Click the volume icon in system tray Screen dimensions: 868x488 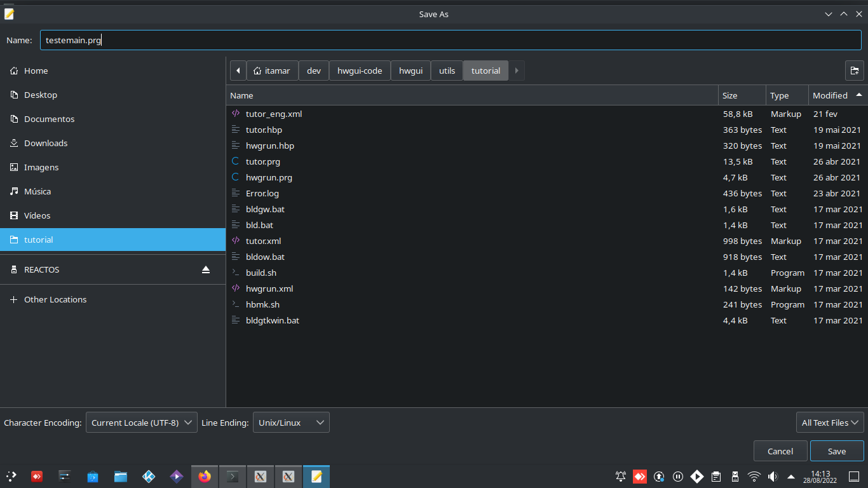[773, 476]
